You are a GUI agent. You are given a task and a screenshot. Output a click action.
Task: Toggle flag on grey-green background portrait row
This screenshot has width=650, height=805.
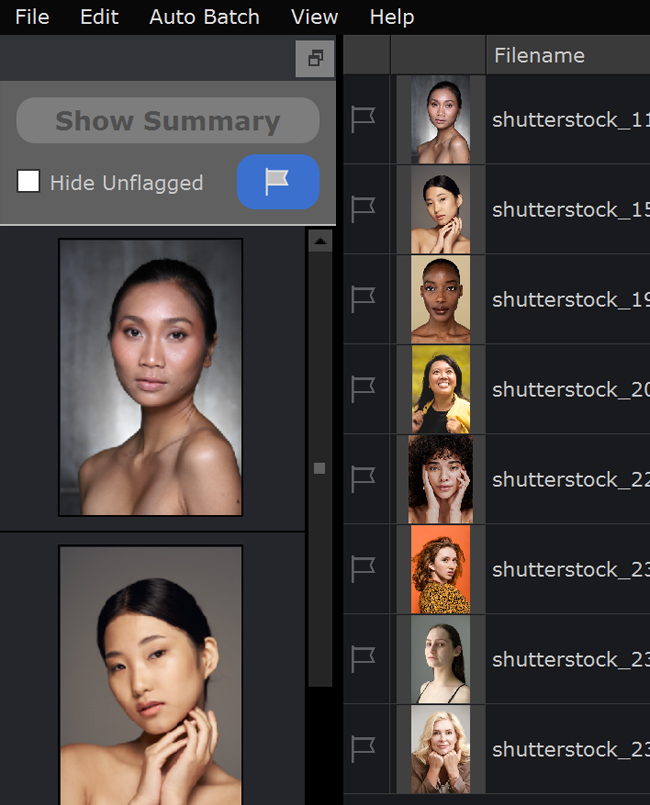(363, 660)
